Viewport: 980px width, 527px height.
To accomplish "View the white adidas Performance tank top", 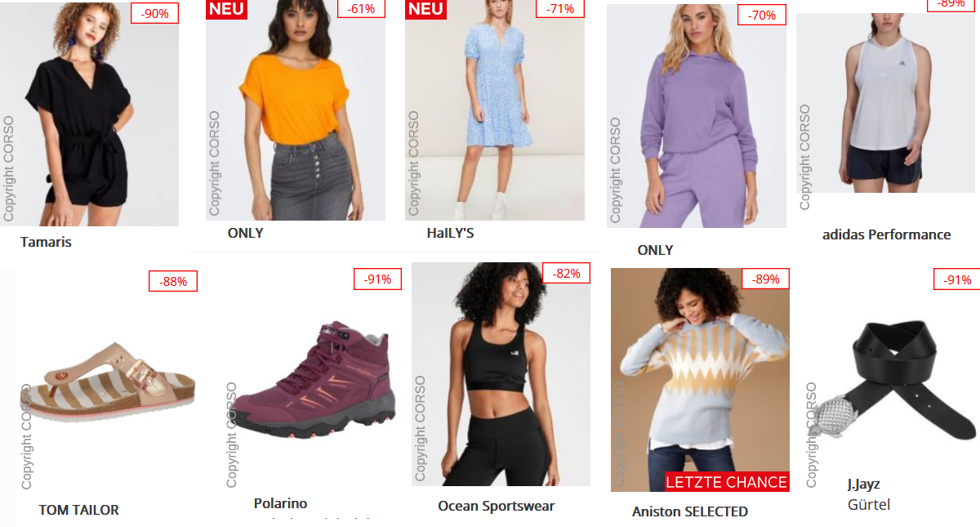I will click(886, 103).
